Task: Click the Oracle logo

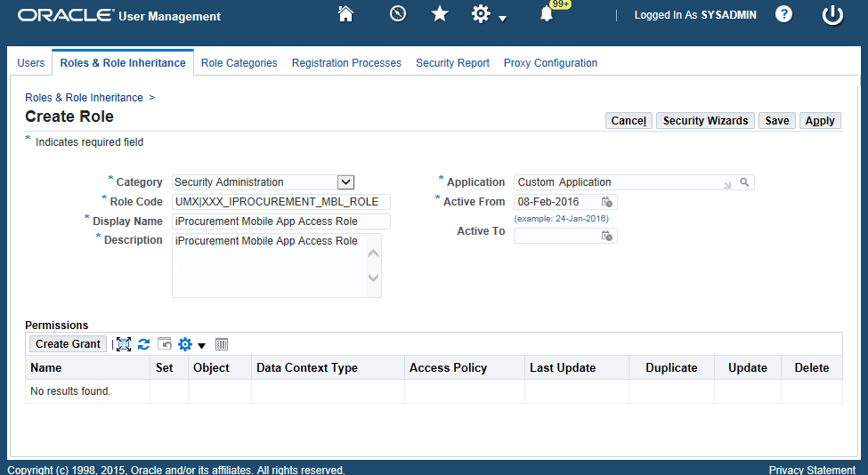Action: 66,15
